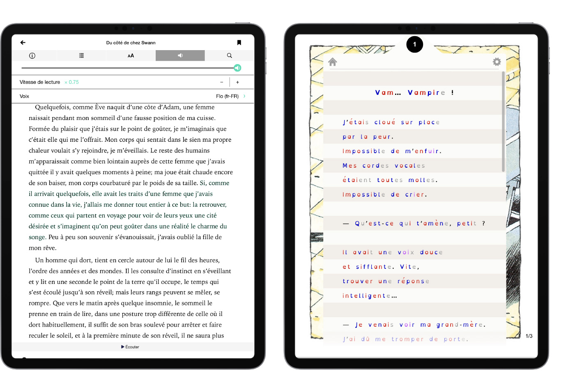Click the scrollbar in the Vampire text panel
This screenshot has height=392, width=575.
(x=503, y=122)
